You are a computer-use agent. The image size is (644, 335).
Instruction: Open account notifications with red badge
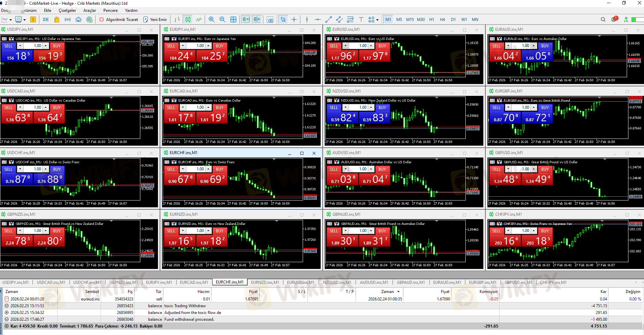[614, 19]
